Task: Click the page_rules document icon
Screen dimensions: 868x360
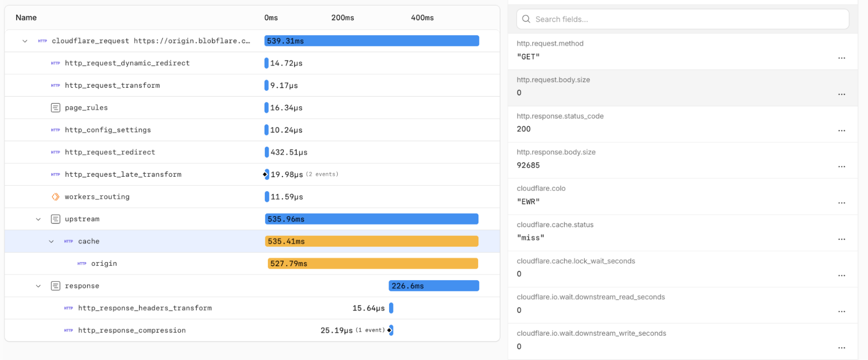Action: 56,108
